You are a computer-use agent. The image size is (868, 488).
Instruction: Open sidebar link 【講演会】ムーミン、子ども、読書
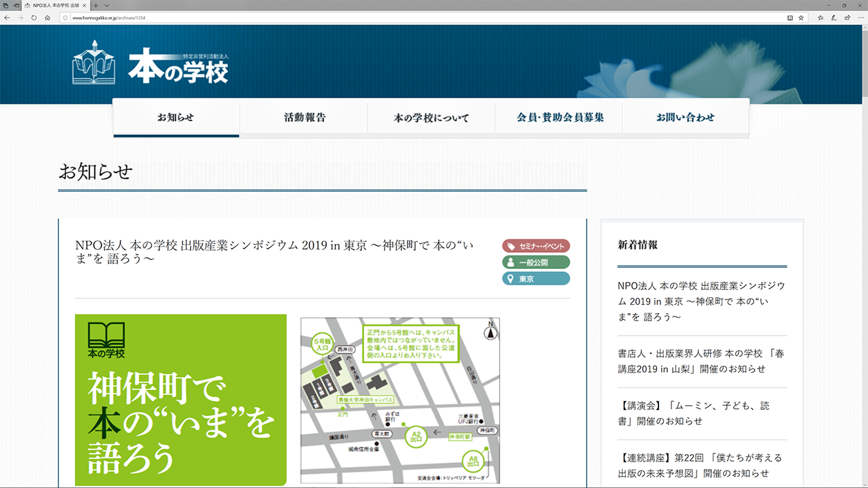pyautogui.click(x=694, y=413)
